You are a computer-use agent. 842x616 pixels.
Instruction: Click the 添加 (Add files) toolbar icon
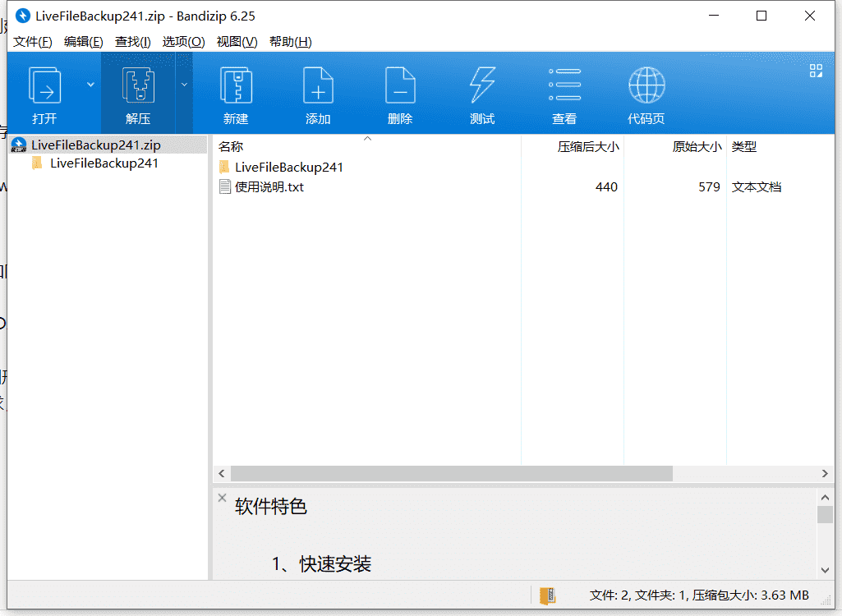tap(318, 85)
